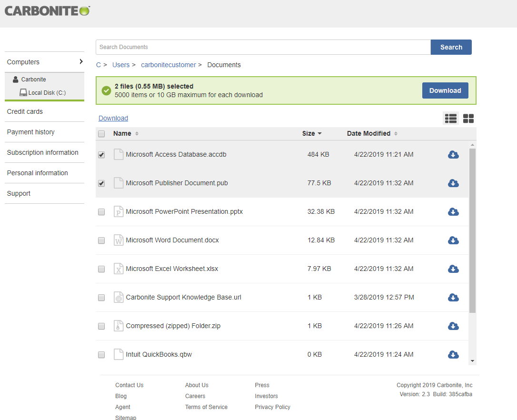Sort by Date Modified column arrows

396,134
